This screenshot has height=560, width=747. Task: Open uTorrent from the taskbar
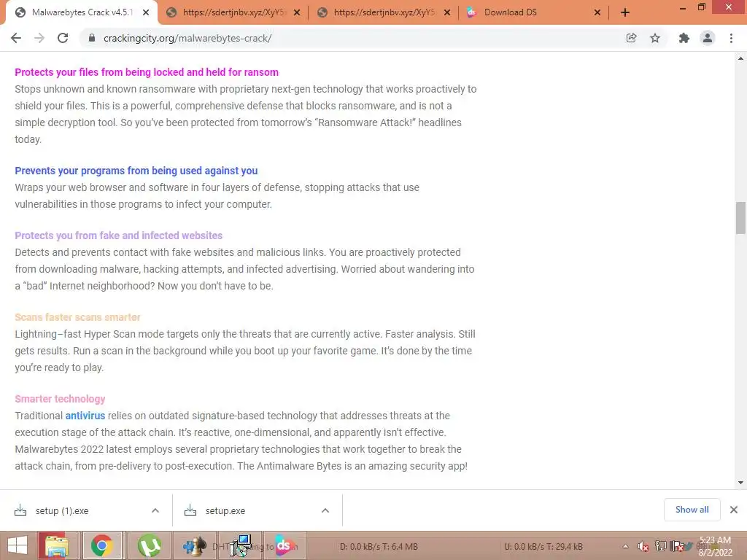pyautogui.click(x=149, y=546)
